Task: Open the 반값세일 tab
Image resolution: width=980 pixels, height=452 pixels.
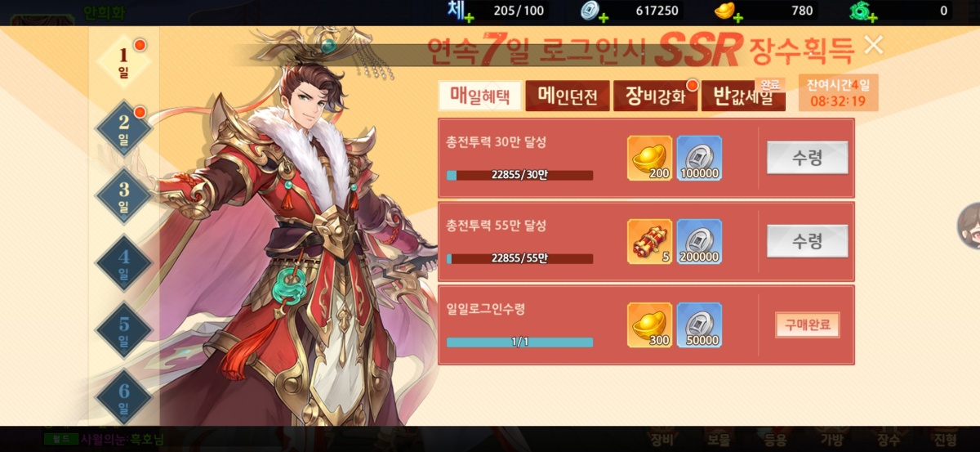Action: coord(743,96)
